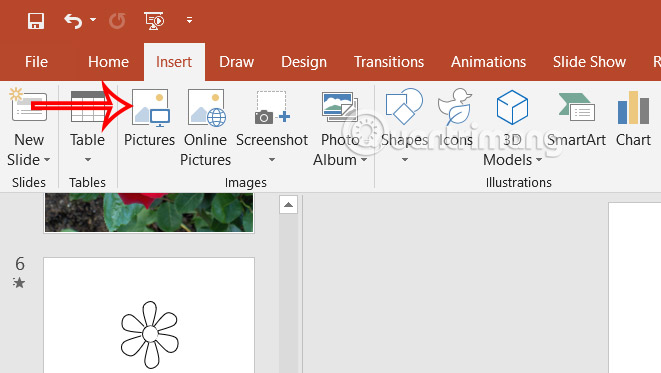Click the Redo icon
The width and height of the screenshot is (661, 373).
click(x=117, y=21)
